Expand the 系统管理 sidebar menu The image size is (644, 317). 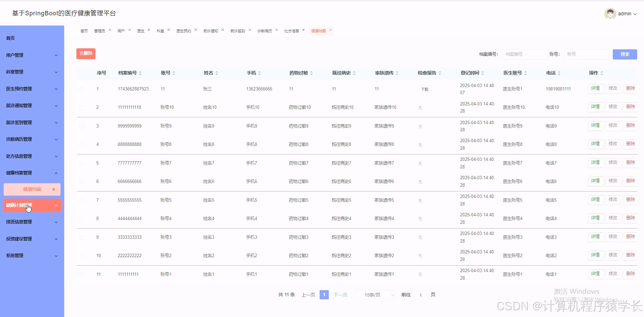pyautogui.click(x=32, y=255)
